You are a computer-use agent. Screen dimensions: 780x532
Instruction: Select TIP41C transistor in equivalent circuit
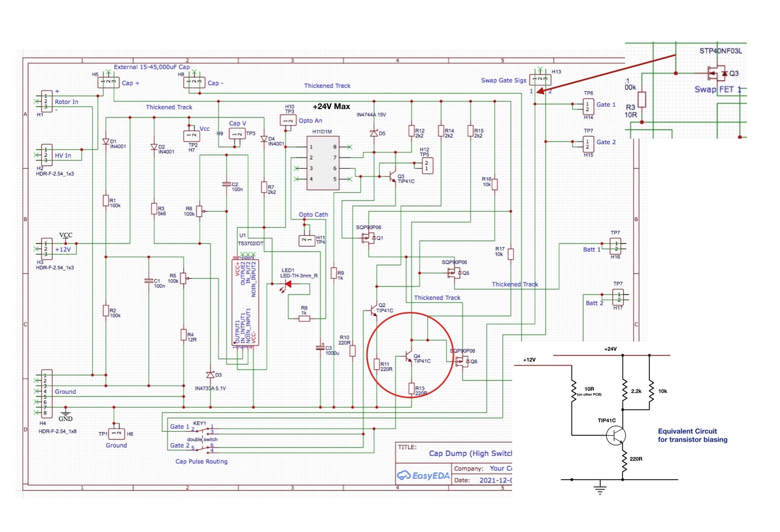click(x=615, y=436)
